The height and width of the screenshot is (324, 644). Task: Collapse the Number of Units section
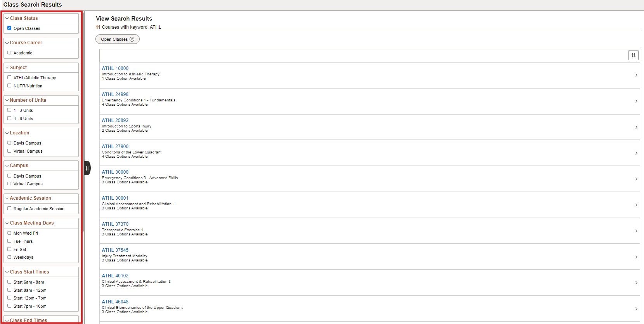click(7, 100)
